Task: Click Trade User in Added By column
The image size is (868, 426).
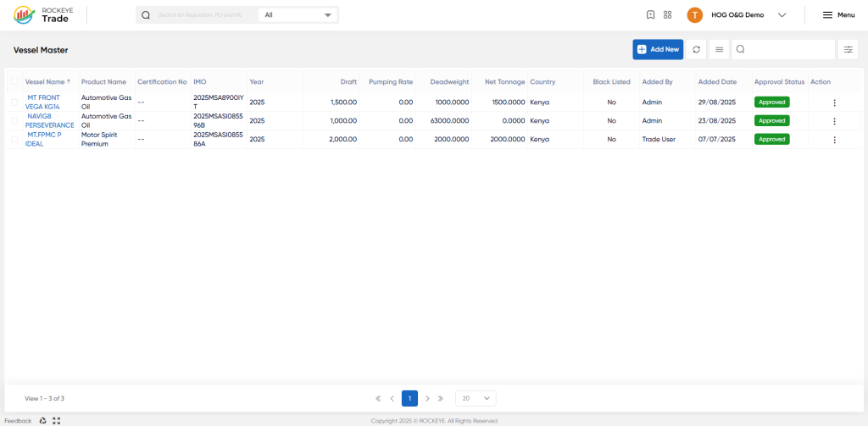Action: [x=659, y=140]
